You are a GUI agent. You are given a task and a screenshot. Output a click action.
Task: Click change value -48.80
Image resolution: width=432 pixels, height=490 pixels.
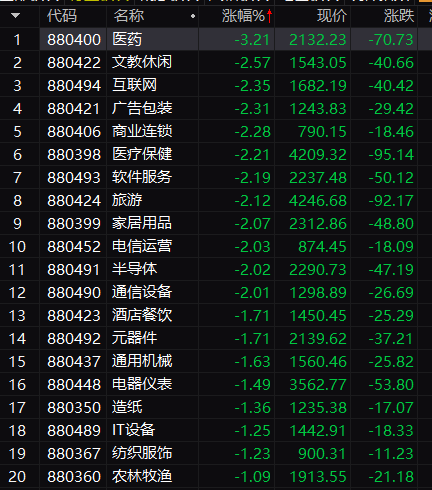click(x=391, y=224)
